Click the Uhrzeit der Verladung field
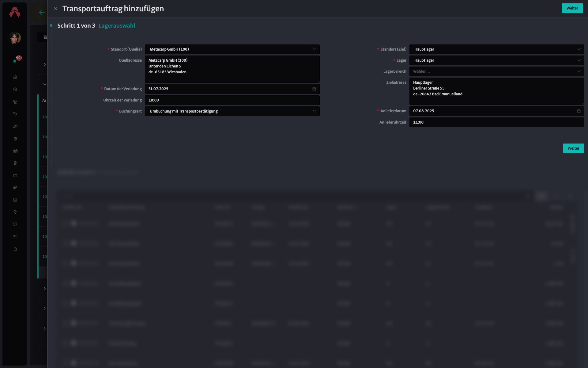Image resolution: width=588 pixels, height=368 pixels. click(x=232, y=100)
